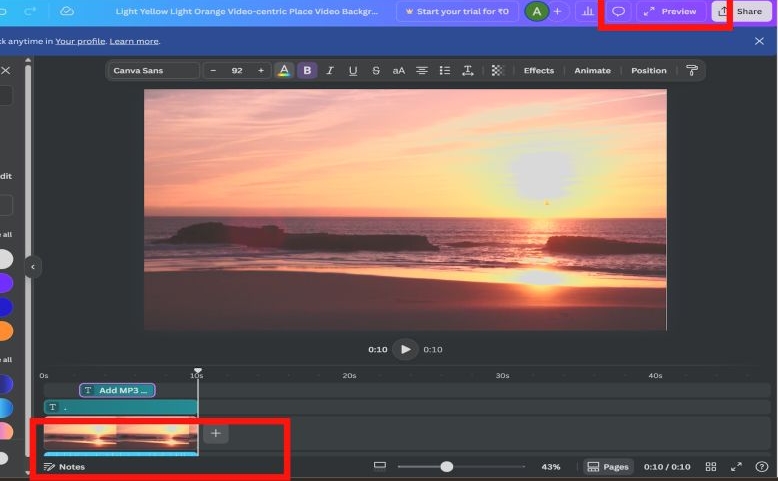This screenshot has width=778, height=481.
Task: Play the video
Action: tap(405, 349)
